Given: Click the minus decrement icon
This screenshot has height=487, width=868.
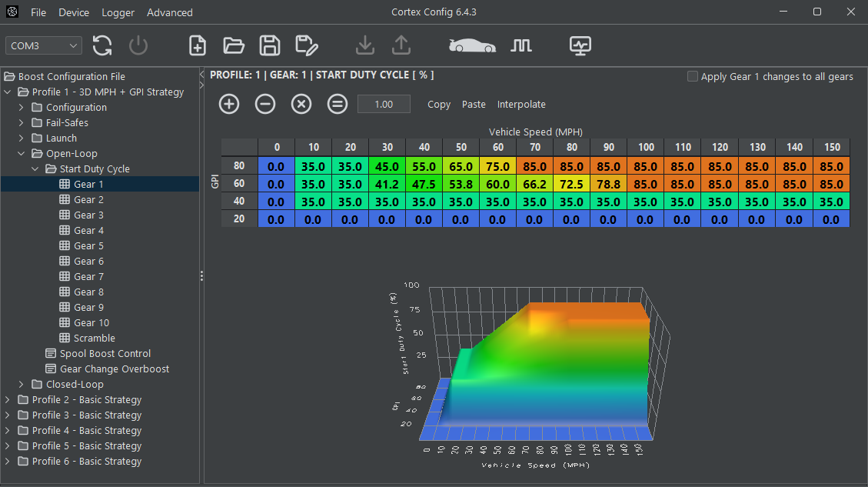Looking at the screenshot, I should coord(265,104).
